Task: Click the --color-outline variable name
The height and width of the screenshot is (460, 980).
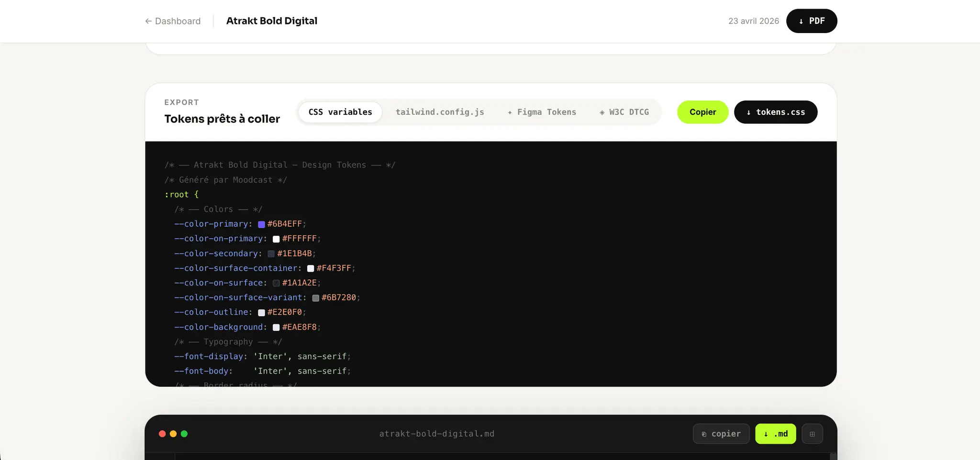Action: pos(211,312)
